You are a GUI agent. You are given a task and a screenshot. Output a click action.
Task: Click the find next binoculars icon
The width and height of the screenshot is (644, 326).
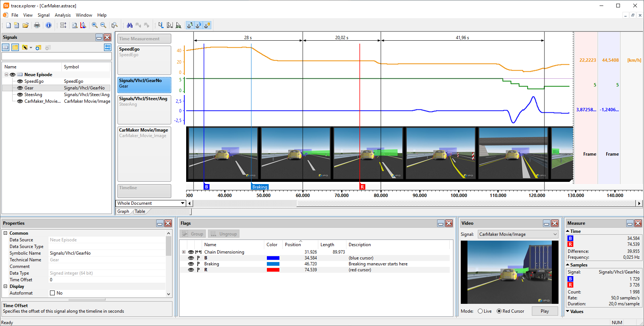(x=147, y=25)
